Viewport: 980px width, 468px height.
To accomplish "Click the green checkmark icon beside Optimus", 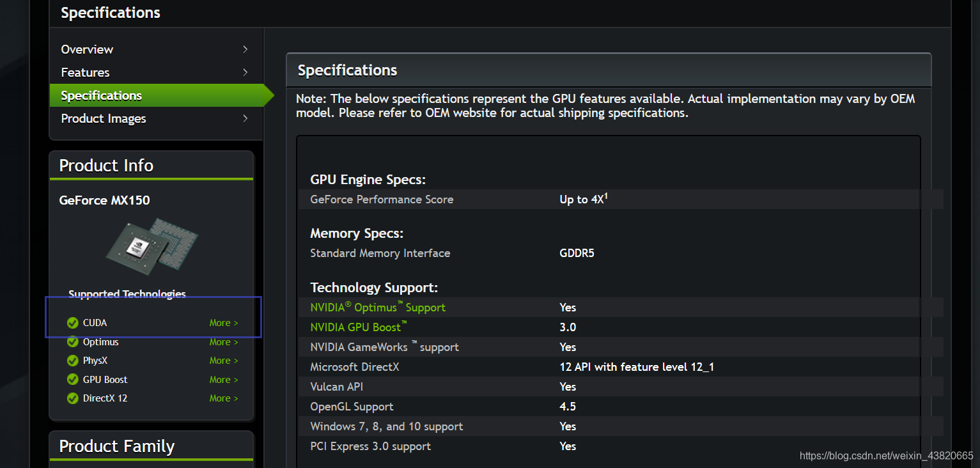I will point(73,342).
